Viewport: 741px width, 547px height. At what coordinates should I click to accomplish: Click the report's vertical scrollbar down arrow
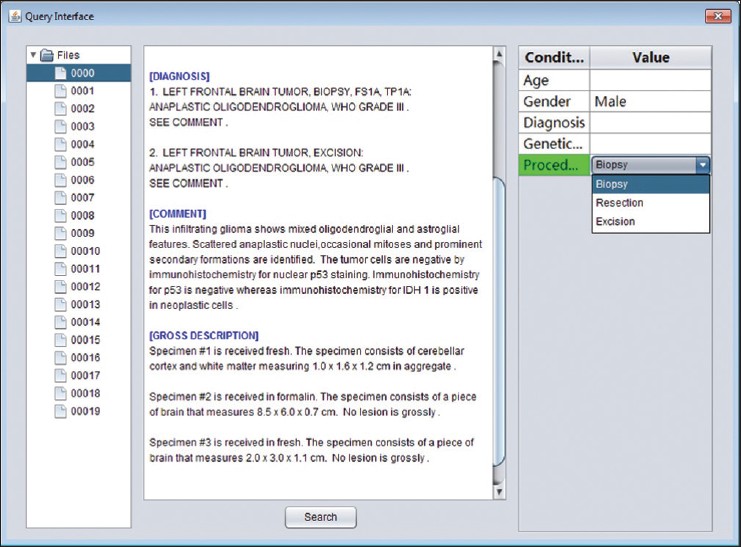coord(500,492)
